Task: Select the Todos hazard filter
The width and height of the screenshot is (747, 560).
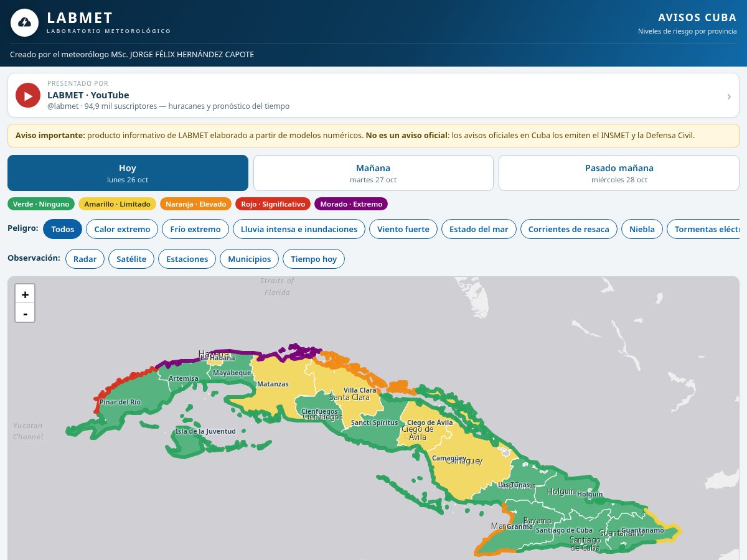Action: coord(63,229)
